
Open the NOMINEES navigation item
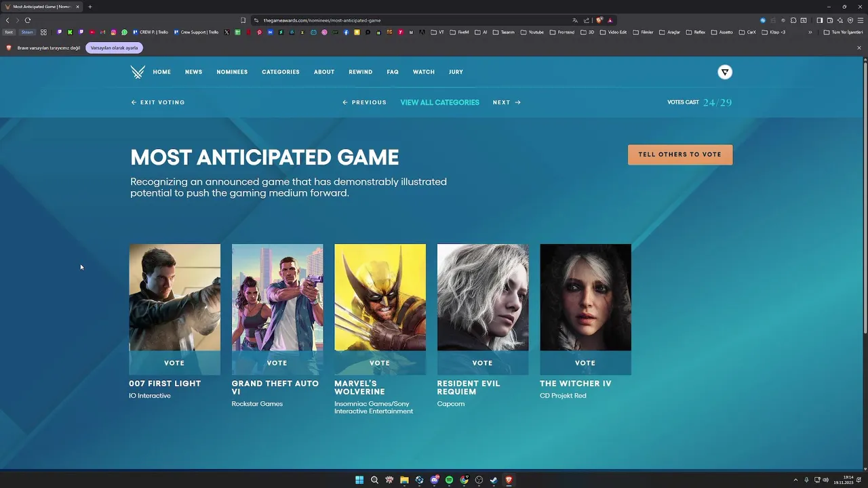[232, 72]
